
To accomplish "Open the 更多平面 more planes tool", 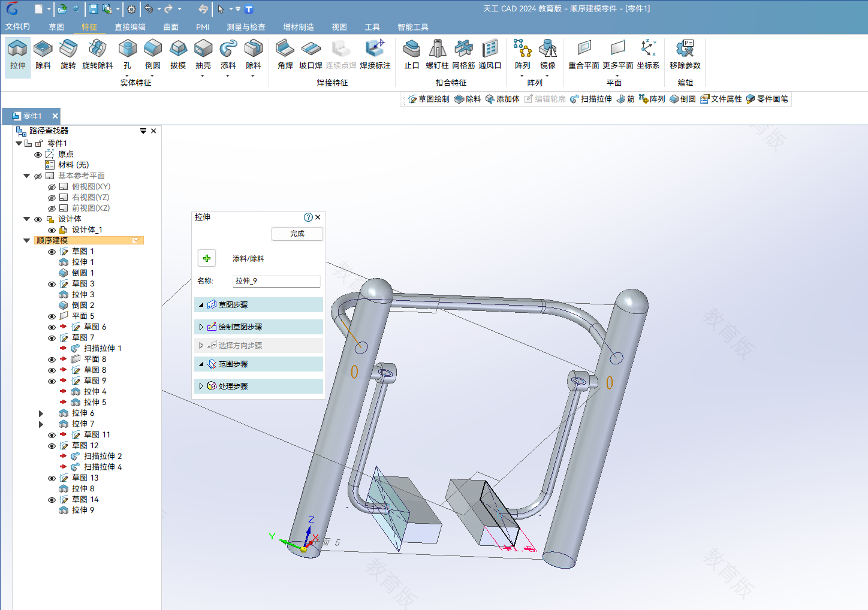I will pos(618,55).
